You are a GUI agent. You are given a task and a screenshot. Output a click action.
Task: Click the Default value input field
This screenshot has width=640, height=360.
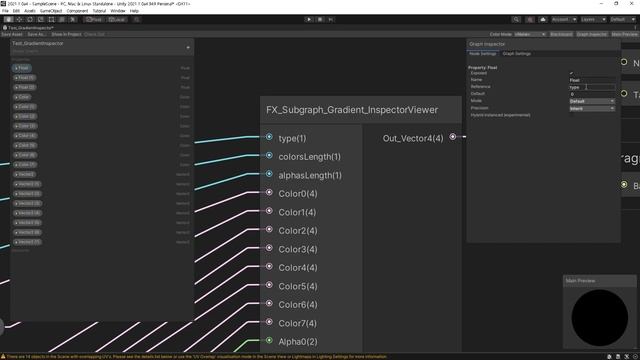(x=592, y=94)
